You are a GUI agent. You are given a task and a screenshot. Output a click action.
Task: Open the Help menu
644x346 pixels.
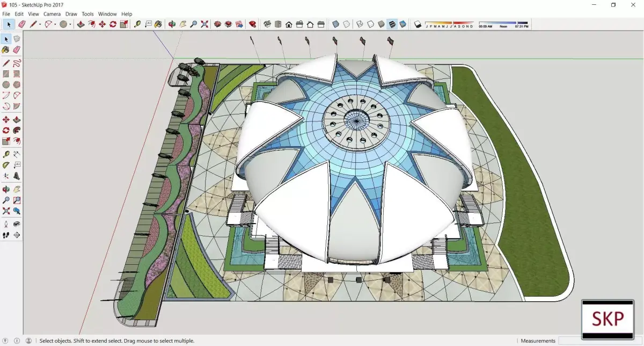point(127,14)
